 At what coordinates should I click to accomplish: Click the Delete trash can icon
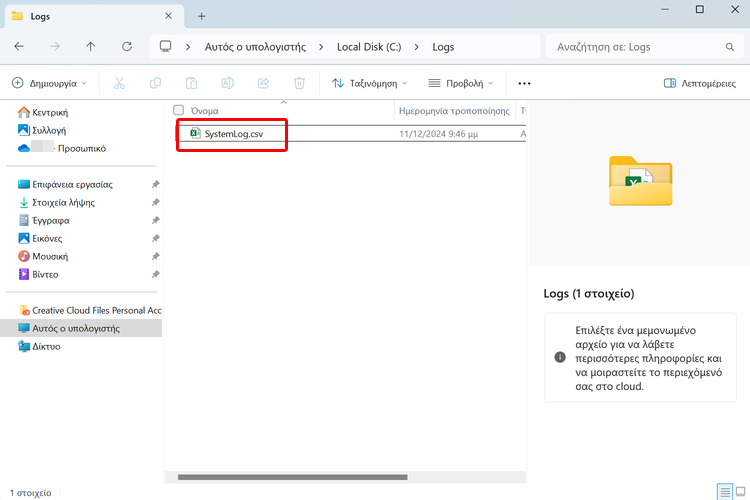point(299,84)
